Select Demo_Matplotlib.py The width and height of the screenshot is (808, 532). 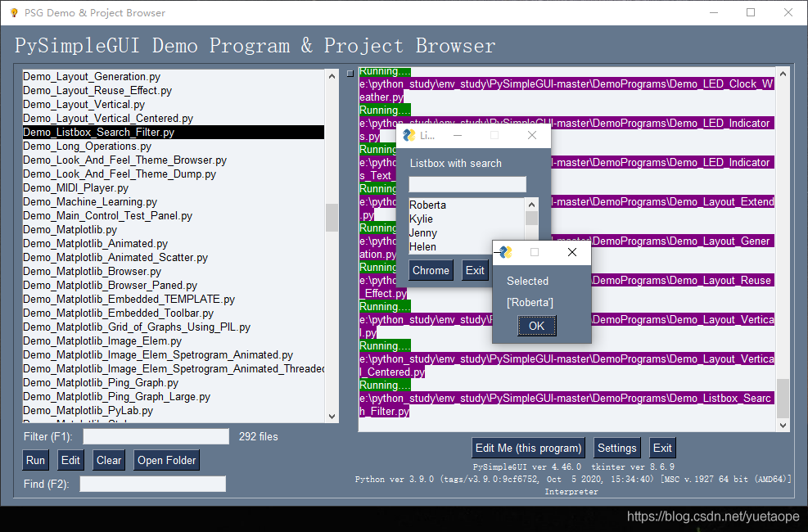click(174, 230)
